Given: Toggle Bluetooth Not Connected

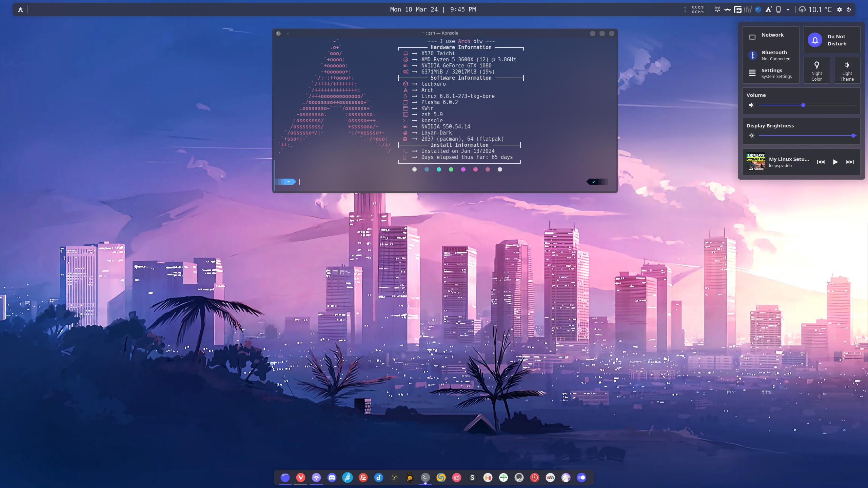Looking at the screenshot, I should pyautogui.click(x=771, y=55).
